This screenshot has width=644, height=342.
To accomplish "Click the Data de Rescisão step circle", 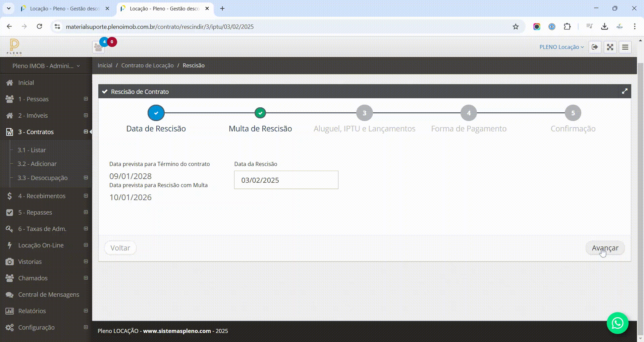I will pos(156,113).
